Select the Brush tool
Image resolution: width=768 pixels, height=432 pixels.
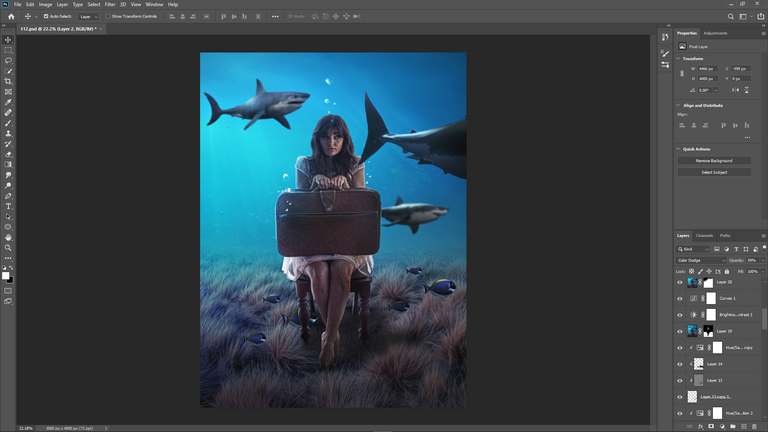[8, 123]
